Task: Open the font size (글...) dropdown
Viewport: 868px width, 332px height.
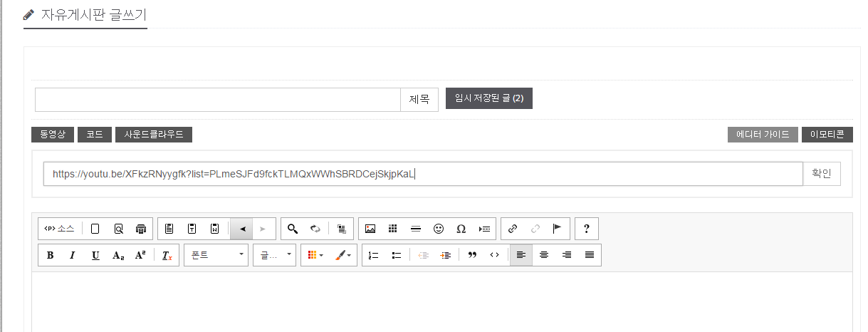Action: click(274, 255)
